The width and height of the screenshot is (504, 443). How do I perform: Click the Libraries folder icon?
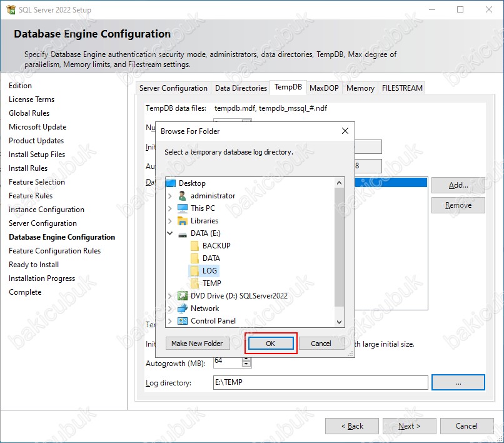coord(183,221)
